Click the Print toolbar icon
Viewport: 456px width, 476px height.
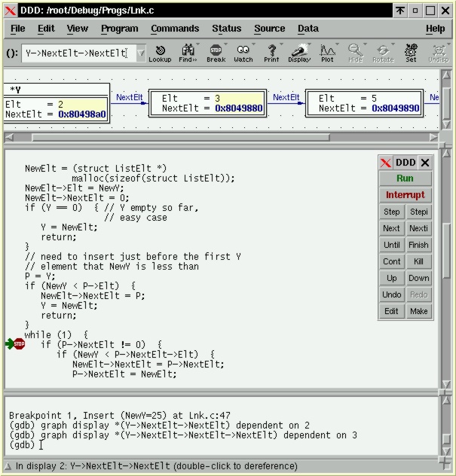[x=271, y=53]
